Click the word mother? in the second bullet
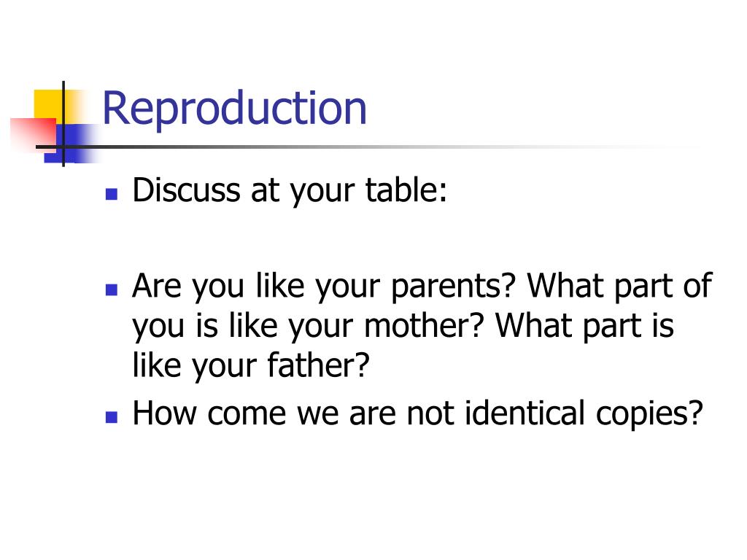747x560 pixels. click(x=424, y=327)
